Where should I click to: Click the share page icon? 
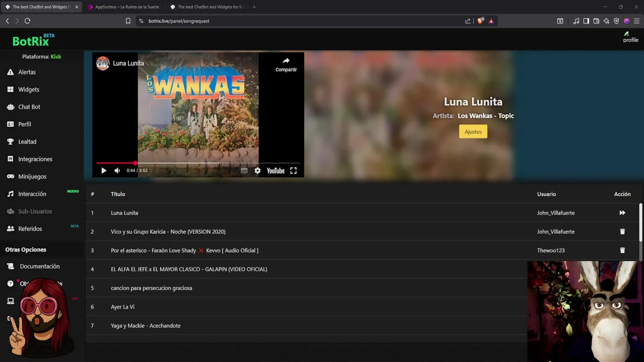[468, 21]
